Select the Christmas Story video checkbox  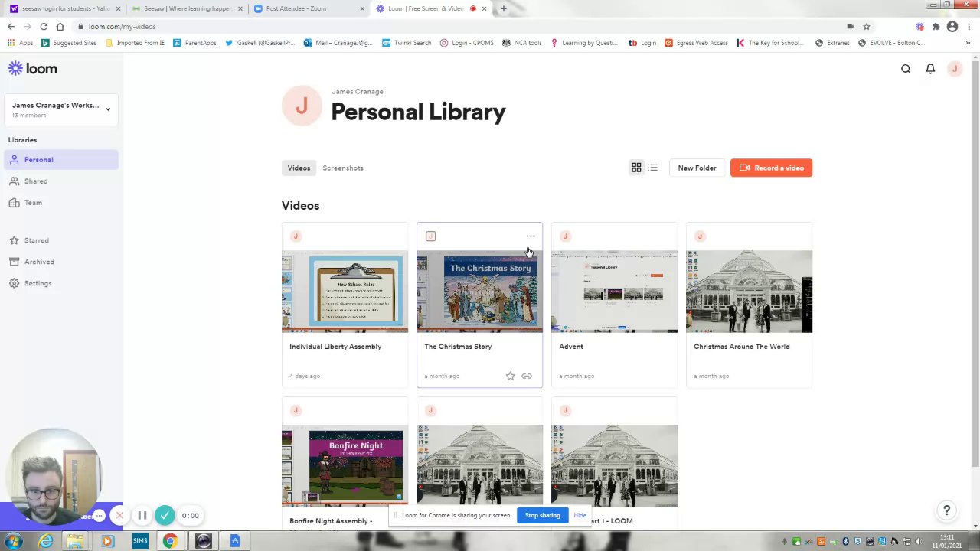(x=430, y=236)
